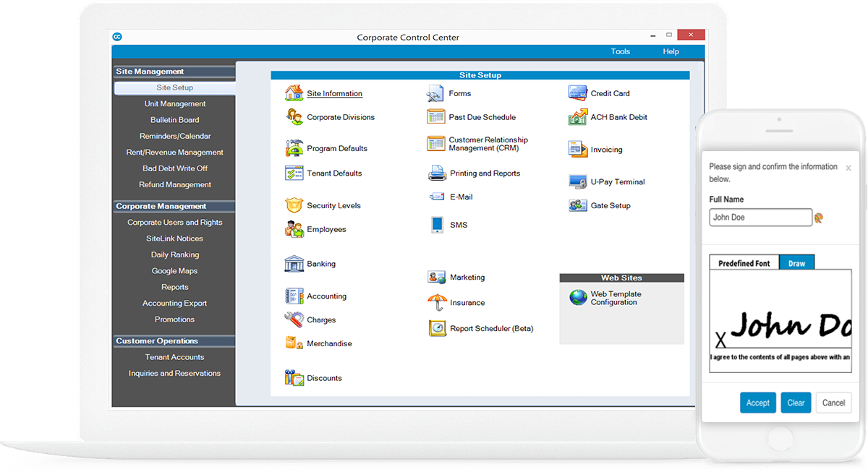Click the Report Scheduler (Beta) label
Screen dimensions: 868x472
pos(492,328)
